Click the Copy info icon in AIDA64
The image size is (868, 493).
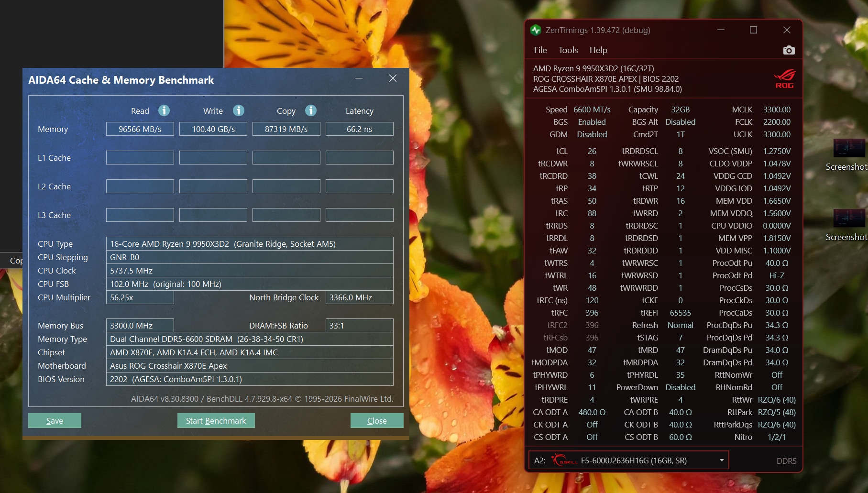311,110
